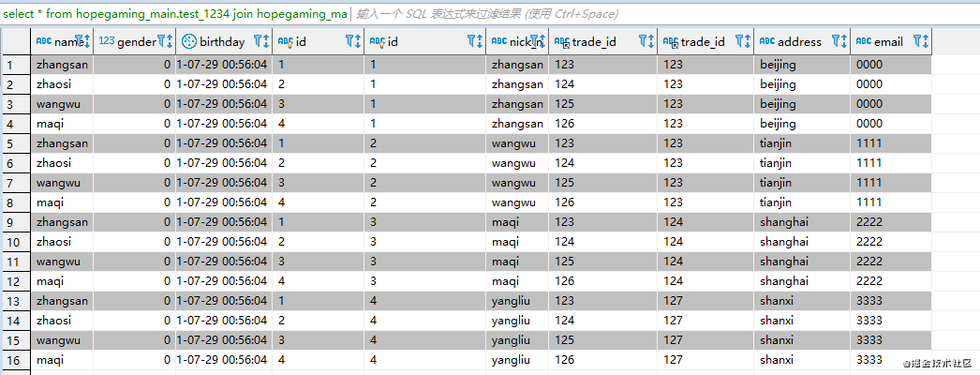Click nick_name cell maqi in row 9

click(517, 222)
